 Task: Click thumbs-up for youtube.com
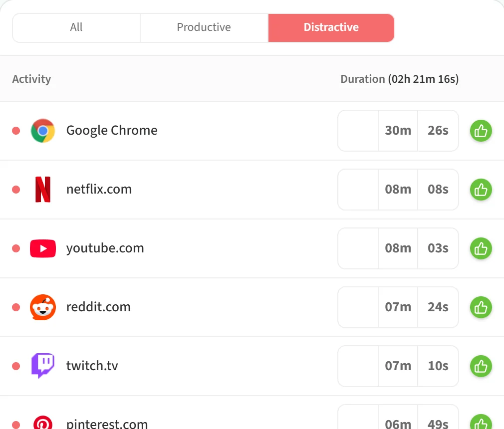tap(481, 248)
